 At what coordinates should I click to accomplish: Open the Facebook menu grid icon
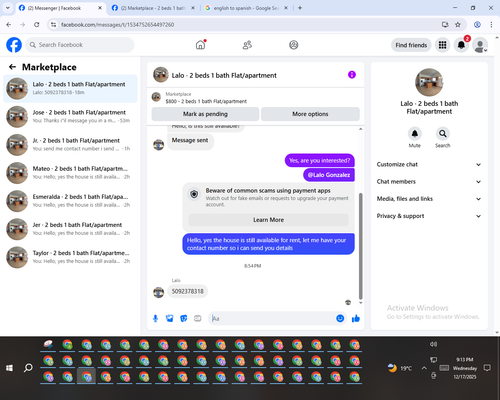[442, 45]
